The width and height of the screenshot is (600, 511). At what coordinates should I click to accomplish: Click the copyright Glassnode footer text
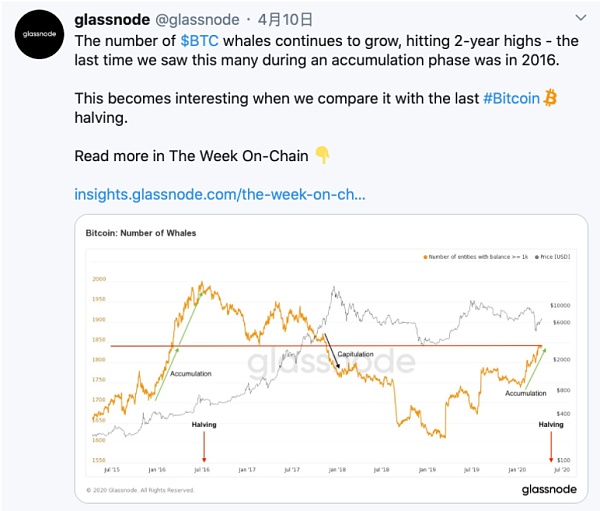pyautogui.click(x=138, y=490)
